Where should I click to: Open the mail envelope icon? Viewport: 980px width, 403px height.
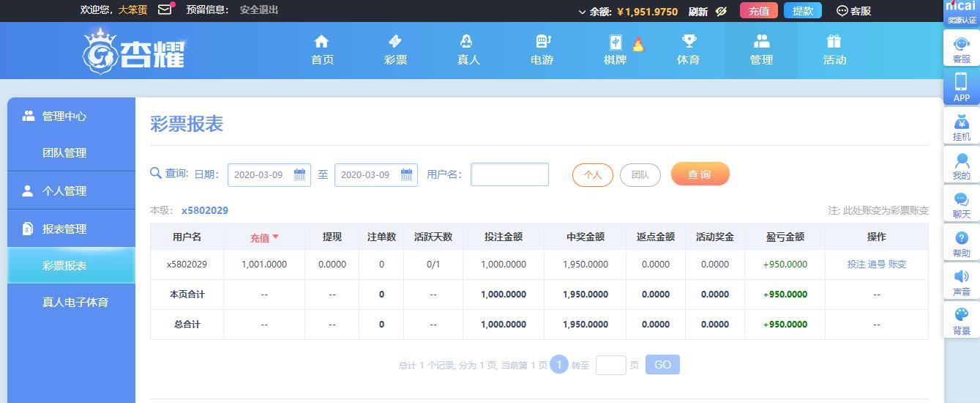pyautogui.click(x=165, y=10)
